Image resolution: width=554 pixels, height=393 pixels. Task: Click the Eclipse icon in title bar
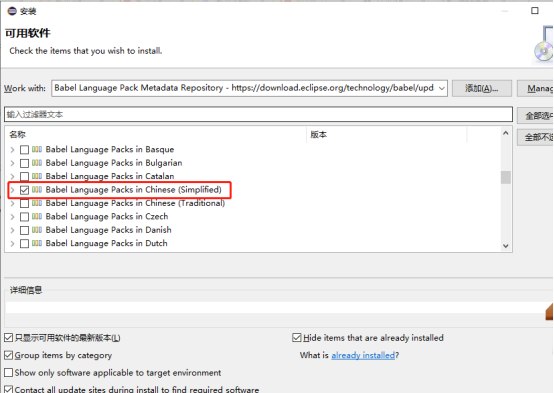[12, 11]
